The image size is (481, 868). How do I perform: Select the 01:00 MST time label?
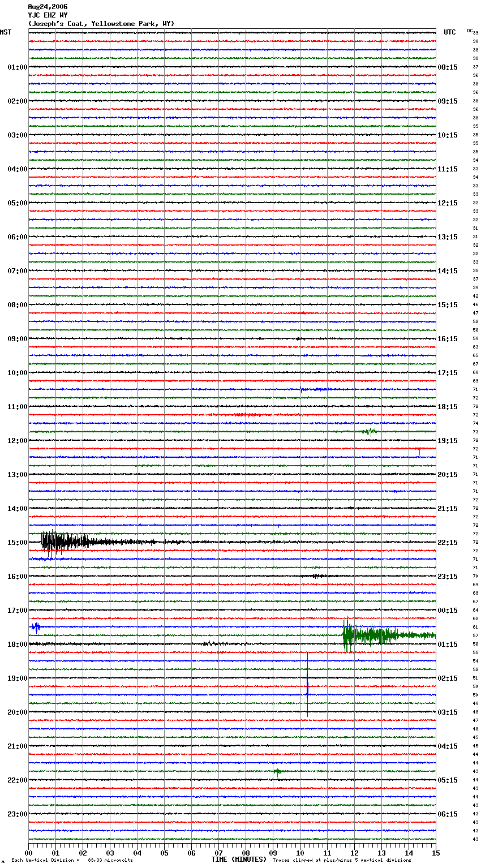pyautogui.click(x=18, y=67)
